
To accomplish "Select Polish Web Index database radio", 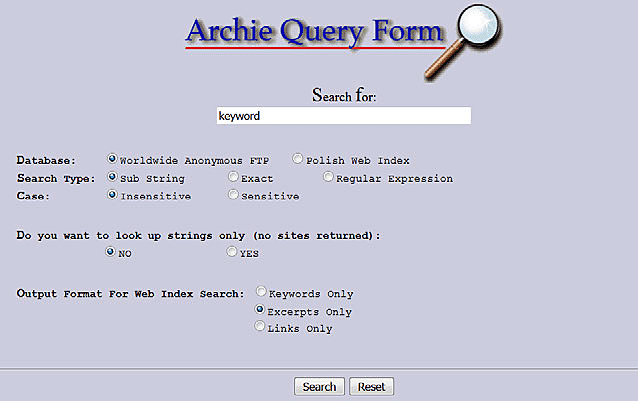I will coord(297,158).
